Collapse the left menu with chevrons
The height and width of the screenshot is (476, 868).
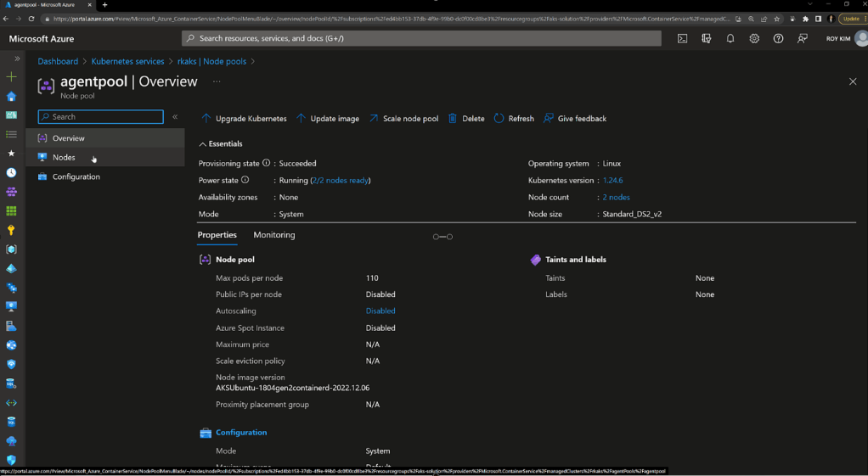coord(175,117)
